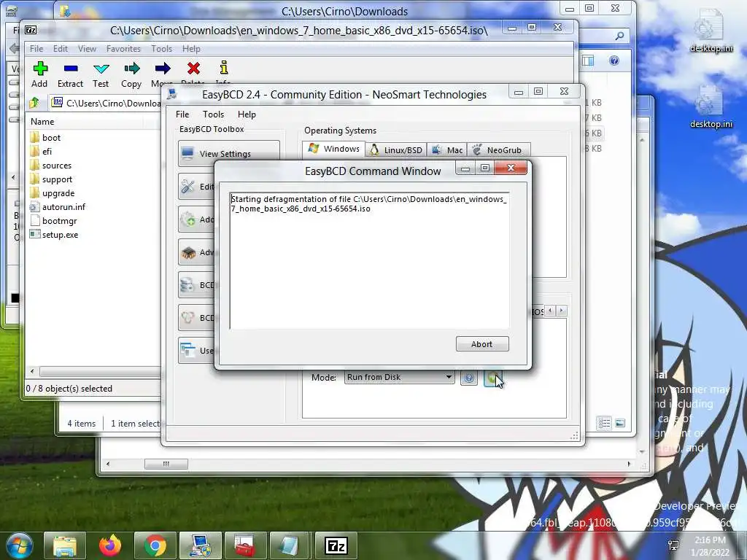Open Help menu in EasyBCD
The width and height of the screenshot is (747, 560).
point(247,114)
